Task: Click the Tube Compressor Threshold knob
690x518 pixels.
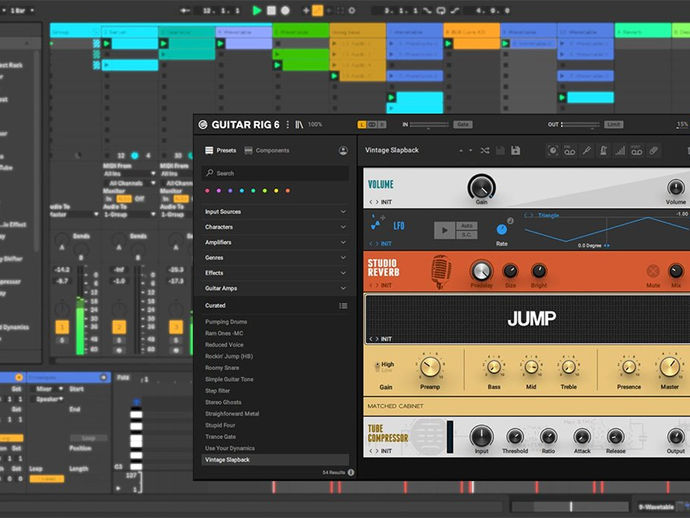Action: [515, 437]
